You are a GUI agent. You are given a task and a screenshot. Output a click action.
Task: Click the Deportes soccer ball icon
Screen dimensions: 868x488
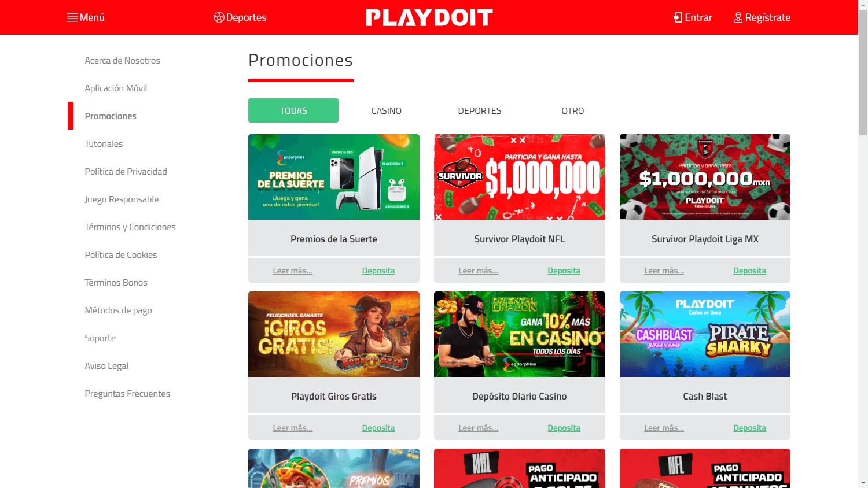click(x=219, y=17)
